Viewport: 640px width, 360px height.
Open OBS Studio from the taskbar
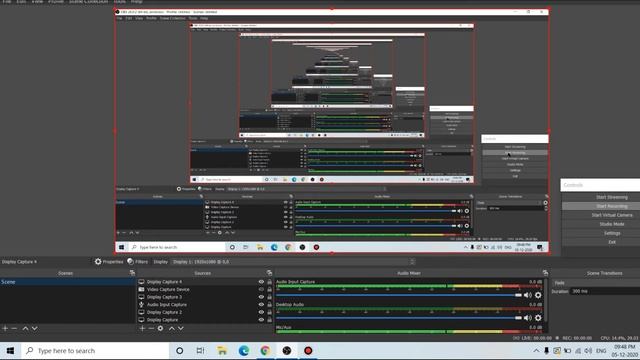coord(287,351)
